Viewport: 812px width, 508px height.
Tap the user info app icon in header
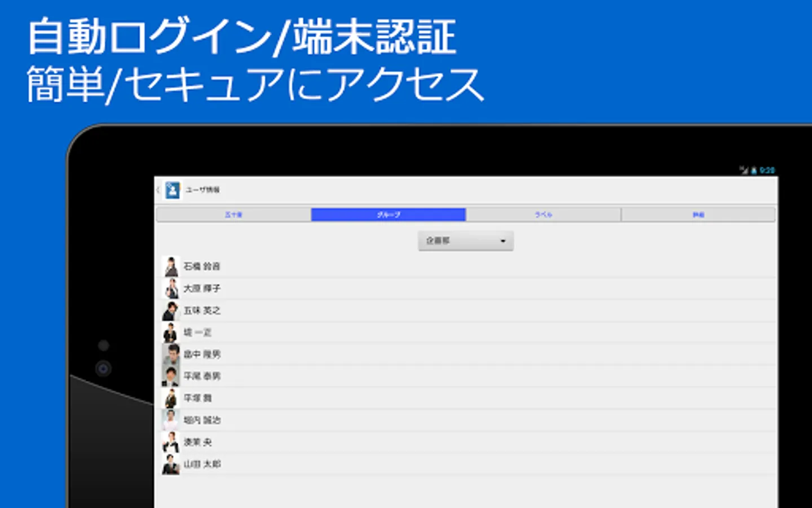tap(173, 190)
